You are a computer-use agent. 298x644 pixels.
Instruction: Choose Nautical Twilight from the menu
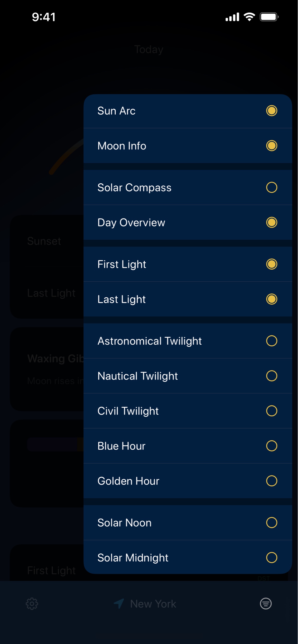(x=138, y=376)
